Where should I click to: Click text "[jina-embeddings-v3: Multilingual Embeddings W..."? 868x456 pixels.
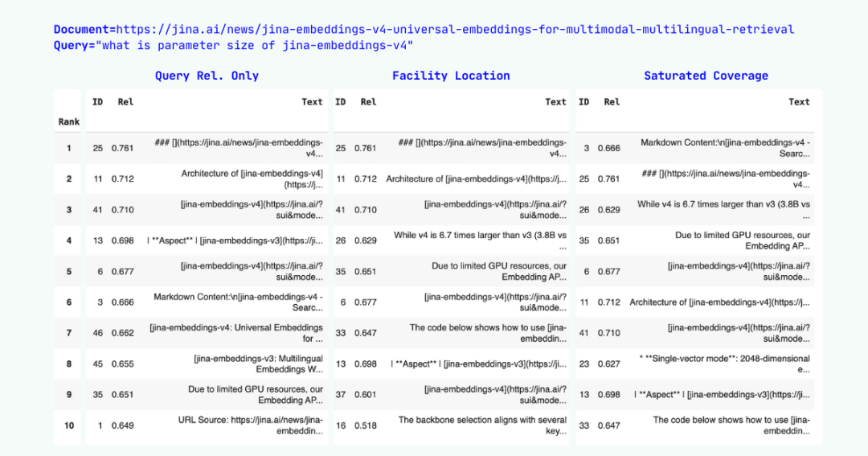258,364
